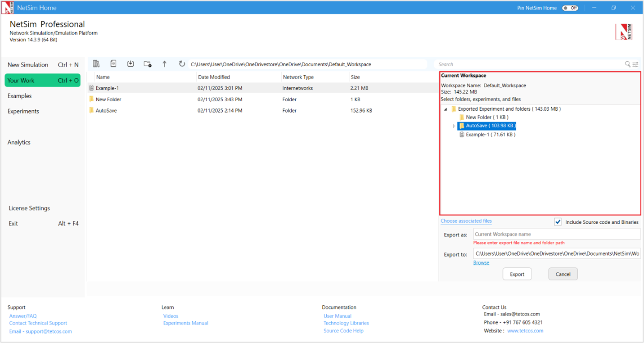Click AutoSave's folder icon in file list

pyautogui.click(x=92, y=110)
